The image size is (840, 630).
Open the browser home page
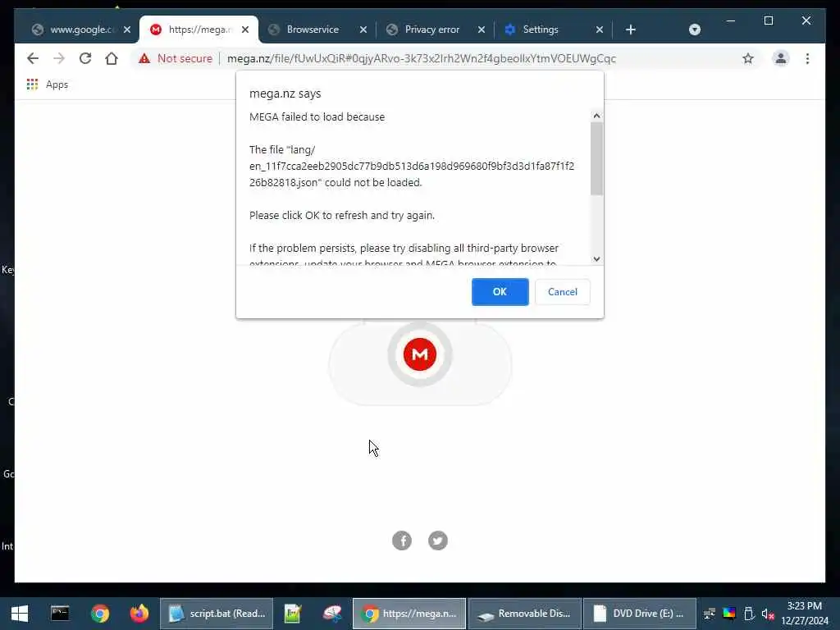click(x=112, y=58)
